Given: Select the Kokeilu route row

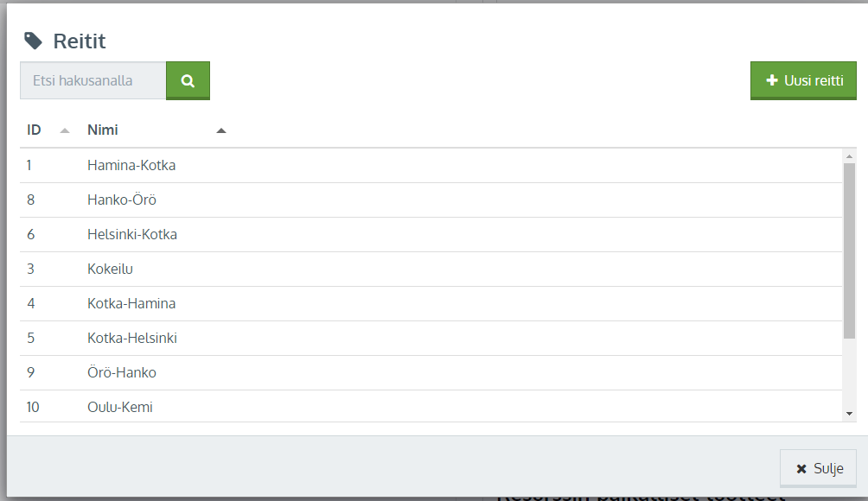Looking at the screenshot, I should point(110,269).
